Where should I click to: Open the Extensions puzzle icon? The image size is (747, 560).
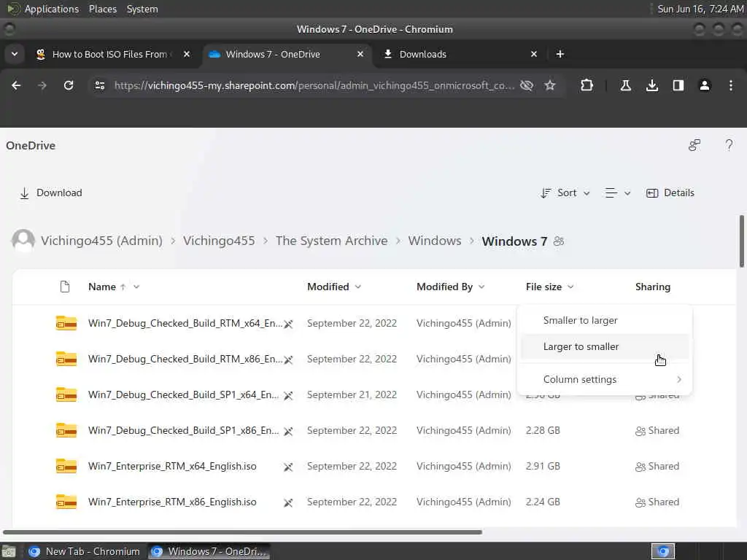pos(587,85)
